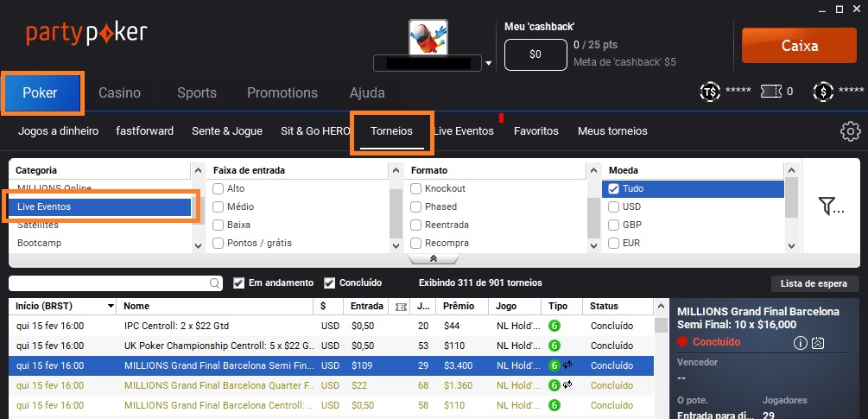Click the tickets icon next to 0

771,92
